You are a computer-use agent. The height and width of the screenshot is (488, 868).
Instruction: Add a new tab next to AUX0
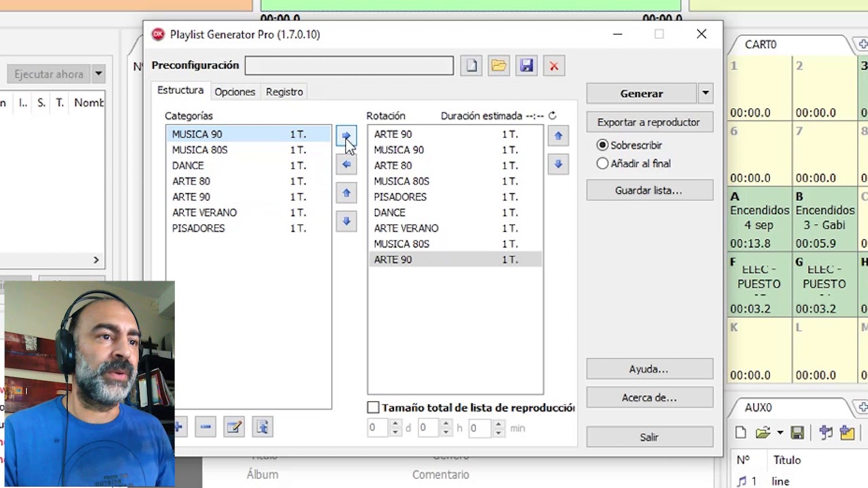pyautogui.click(x=863, y=407)
